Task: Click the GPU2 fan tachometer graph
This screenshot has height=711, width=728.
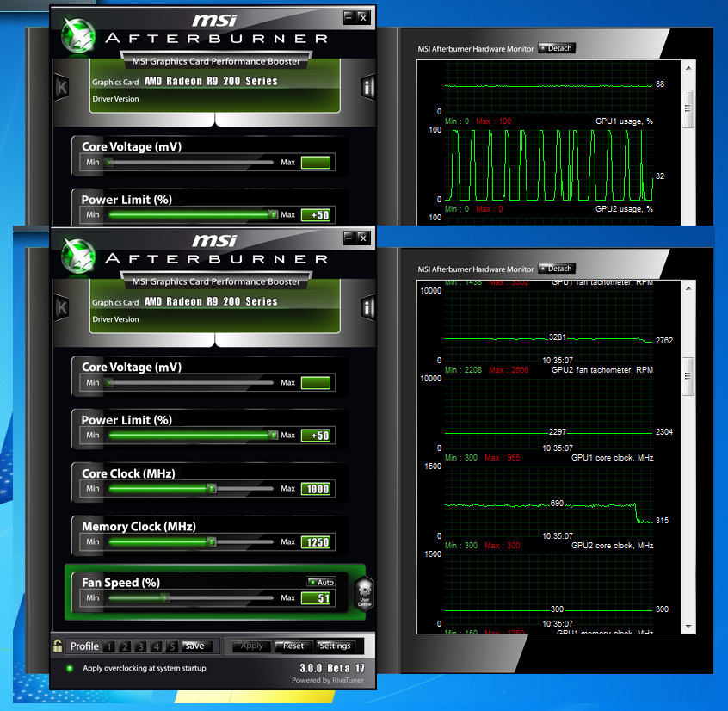Action: (549, 413)
